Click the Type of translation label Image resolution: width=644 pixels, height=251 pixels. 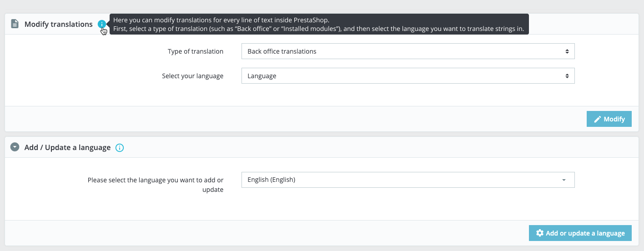pos(196,51)
